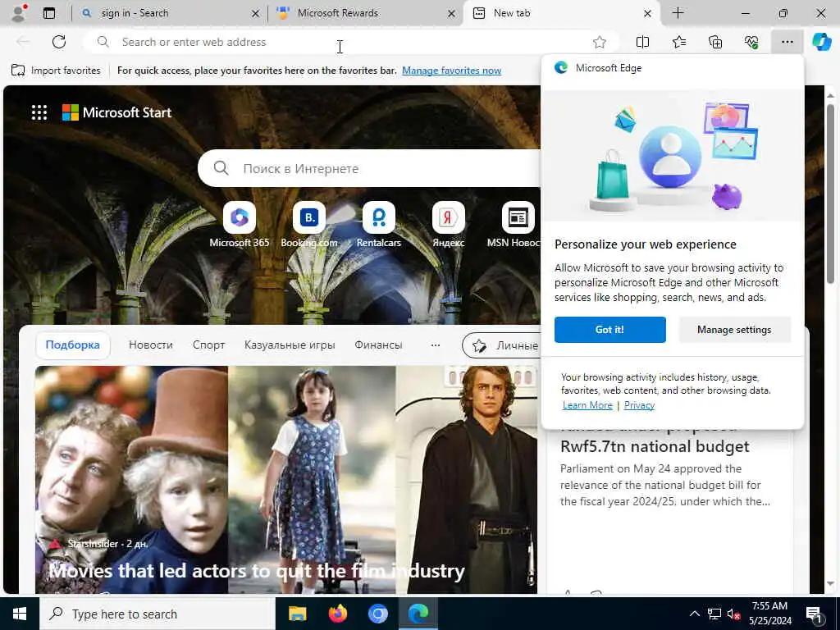This screenshot has width=840, height=630.
Task: Show hidden tray icons chevron
Action: 694,614
